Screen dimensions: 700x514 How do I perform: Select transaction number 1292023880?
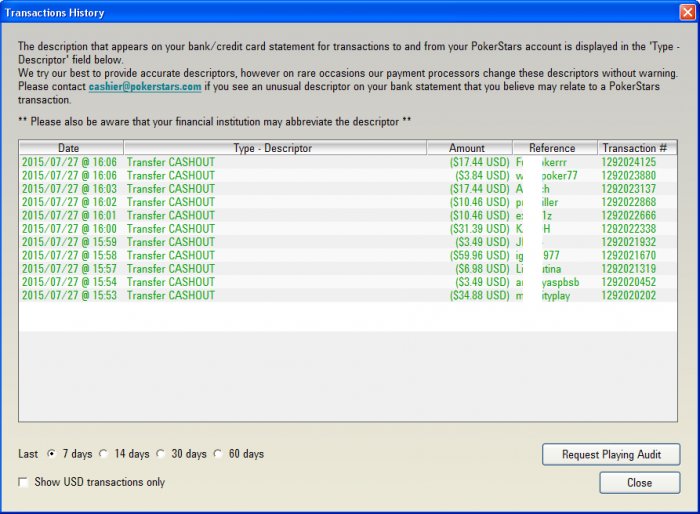coord(629,176)
